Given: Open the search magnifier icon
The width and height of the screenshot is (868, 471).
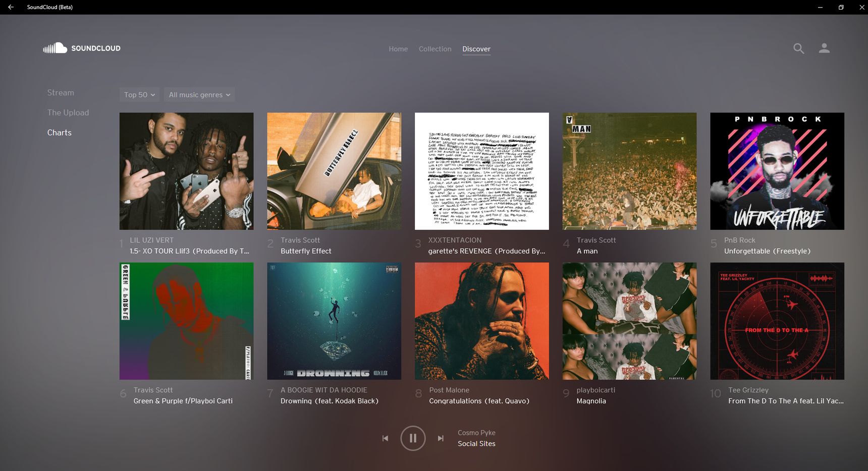Looking at the screenshot, I should click(x=798, y=48).
